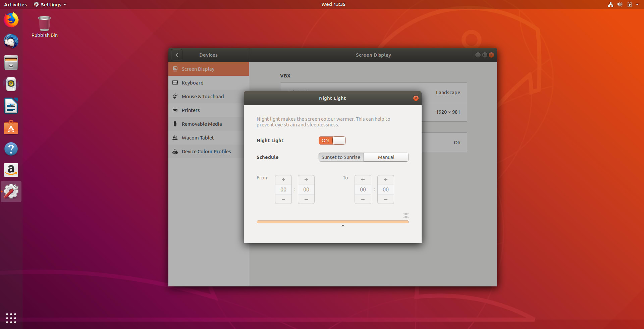Open the clock showing Wed 13:35
Screen dimensions: 644x329
click(x=333, y=4)
